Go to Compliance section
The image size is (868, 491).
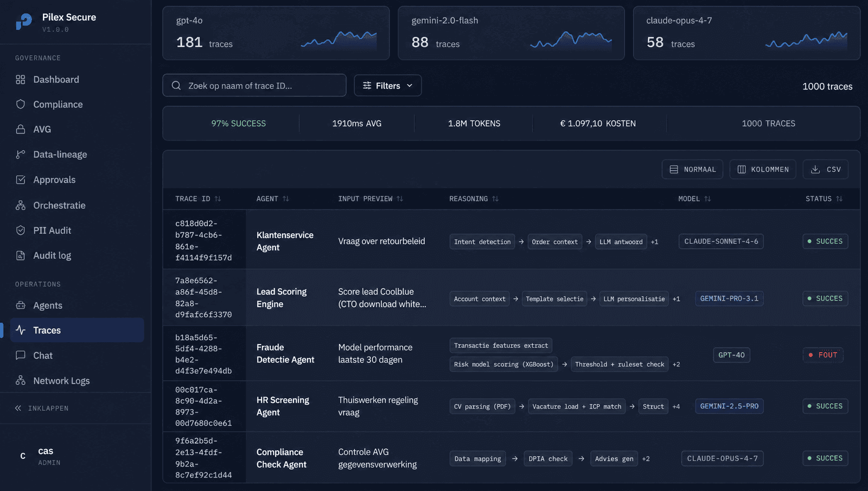(77, 104)
